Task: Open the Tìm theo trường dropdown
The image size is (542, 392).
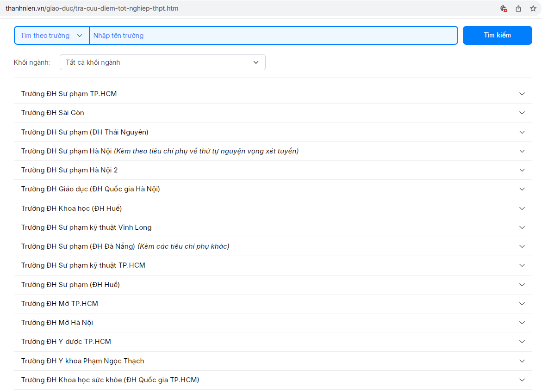Action: click(51, 36)
